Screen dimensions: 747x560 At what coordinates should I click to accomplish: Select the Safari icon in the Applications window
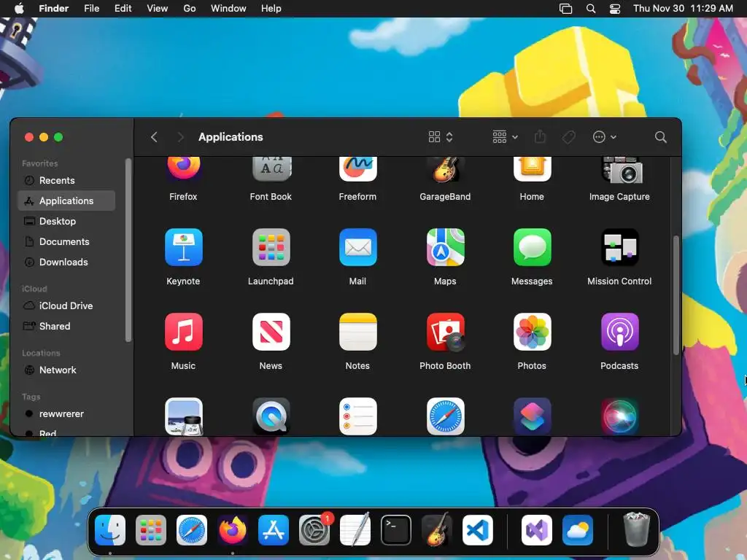(445, 416)
